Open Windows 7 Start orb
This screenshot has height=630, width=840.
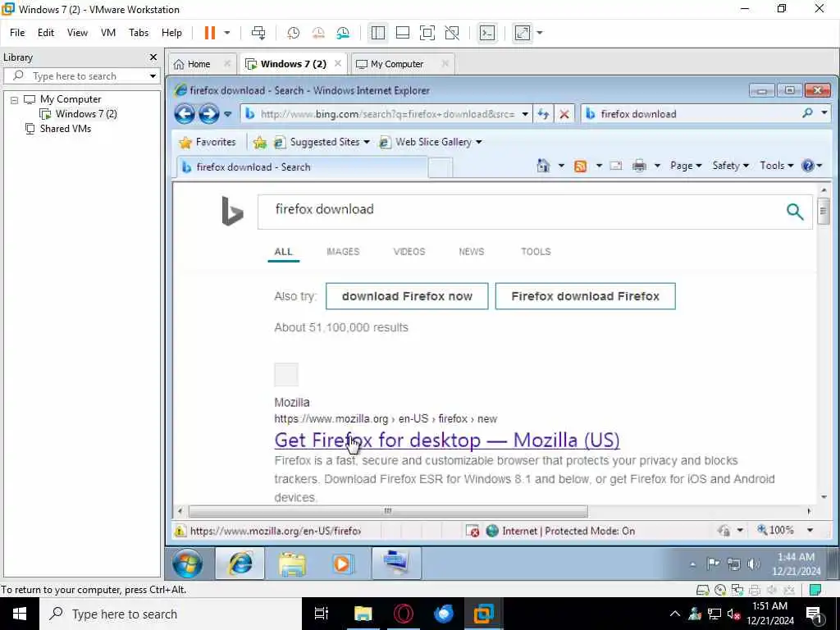tap(188, 563)
